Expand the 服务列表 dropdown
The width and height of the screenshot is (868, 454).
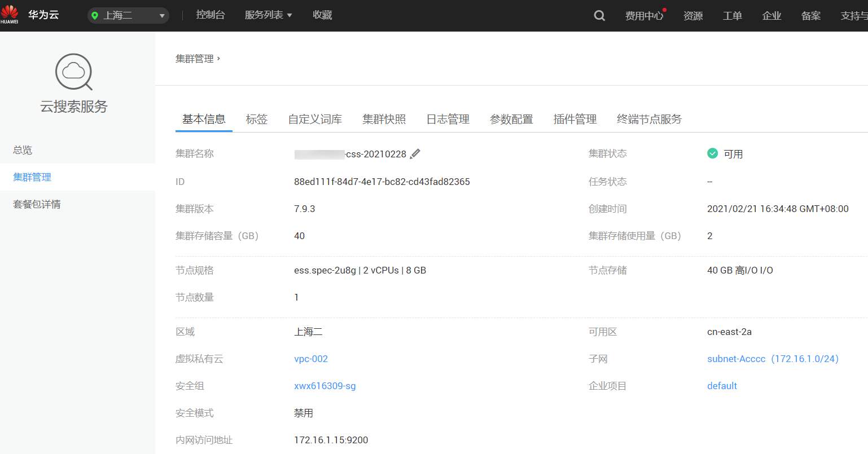tap(268, 15)
